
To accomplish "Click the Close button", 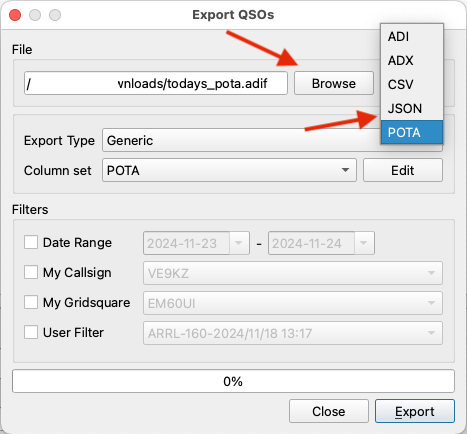I will [329, 411].
